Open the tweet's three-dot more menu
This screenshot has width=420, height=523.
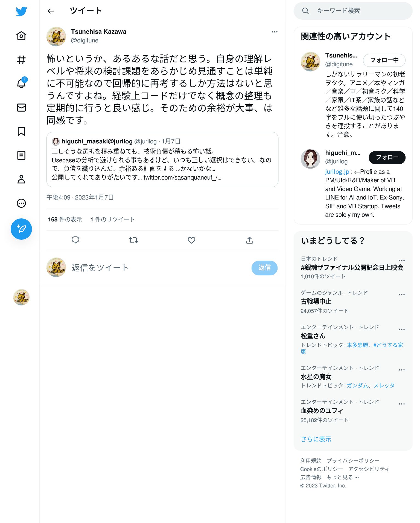[x=275, y=32]
